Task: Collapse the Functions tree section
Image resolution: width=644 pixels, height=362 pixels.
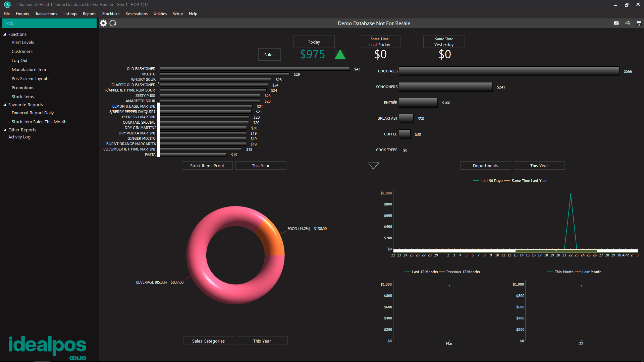Action: [5, 35]
